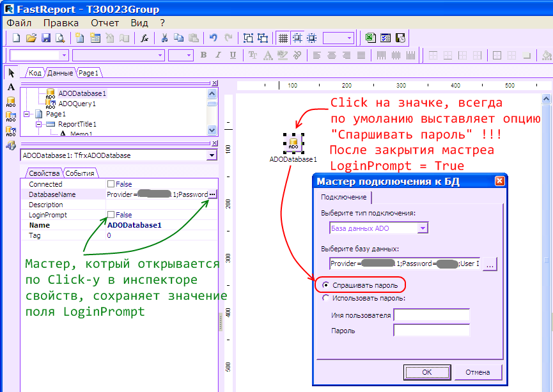The width and height of the screenshot is (553, 392).
Task: Click the ellipsis button next to database field in the dialog
Action: coord(490,263)
